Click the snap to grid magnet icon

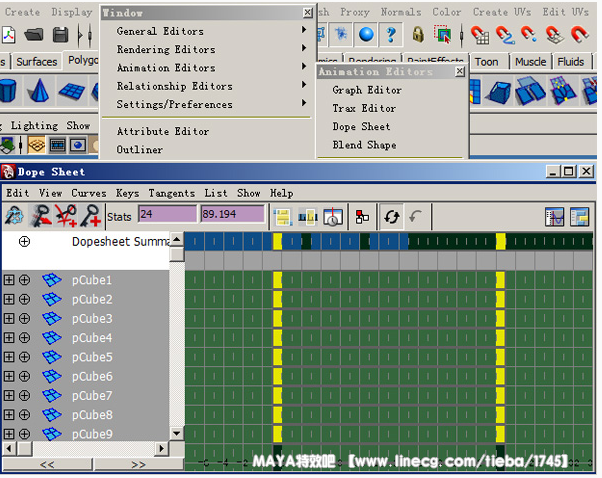[480, 35]
